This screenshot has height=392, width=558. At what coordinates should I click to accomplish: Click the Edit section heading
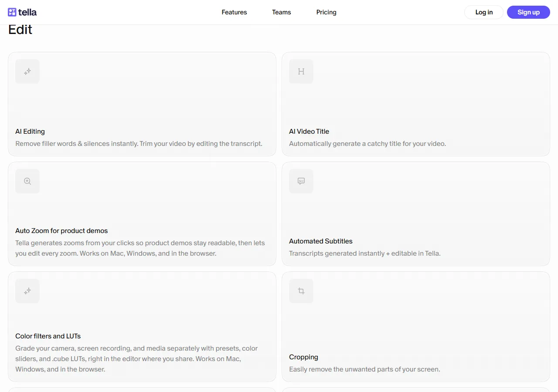click(x=20, y=30)
